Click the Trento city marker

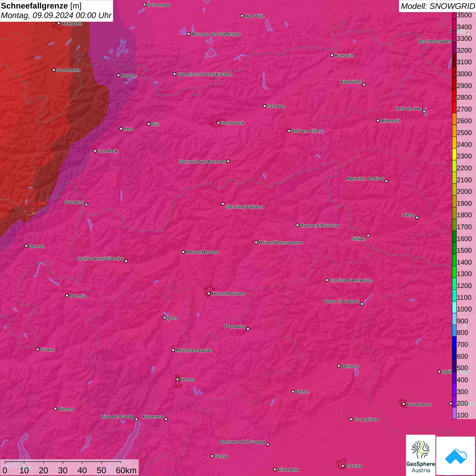(x=177, y=379)
